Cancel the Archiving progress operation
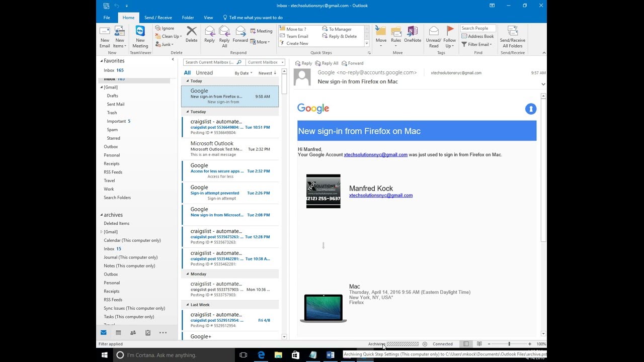Viewport: 644px width, 362px height. [x=425, y=344]
